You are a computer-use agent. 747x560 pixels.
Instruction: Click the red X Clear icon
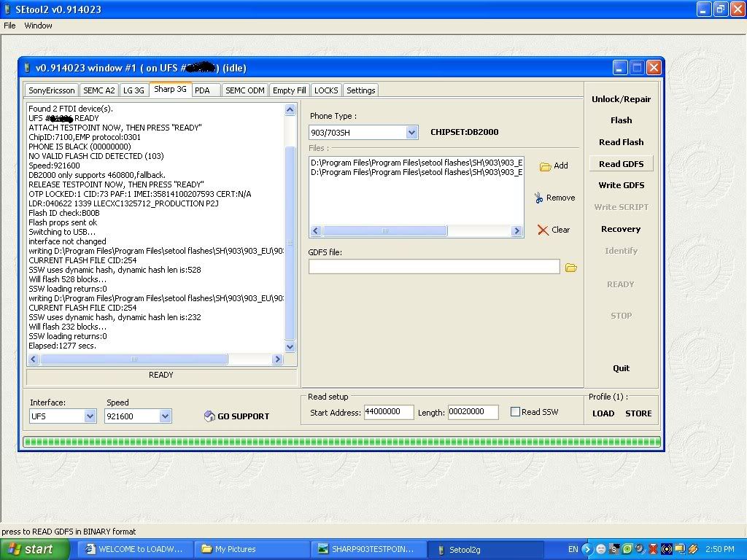543,230
